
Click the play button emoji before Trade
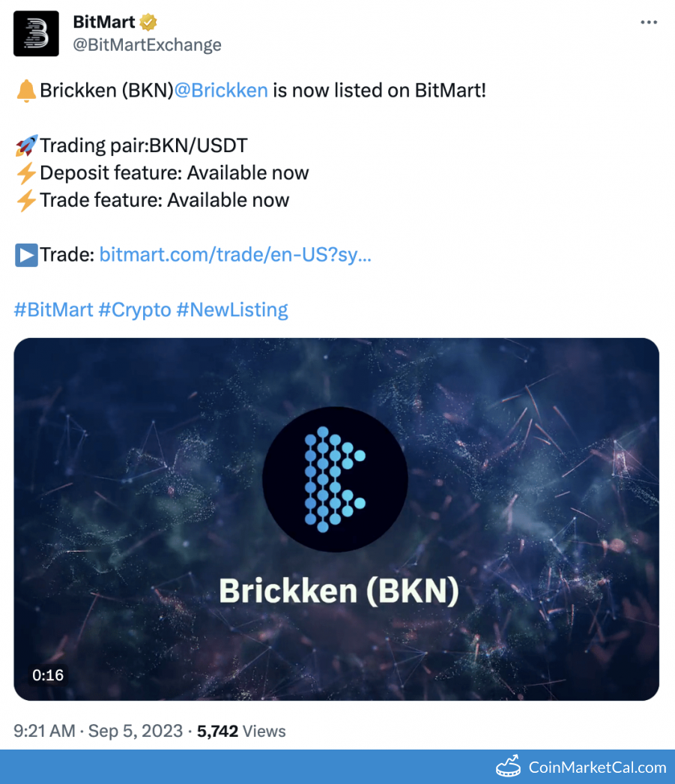pos(25,255)
